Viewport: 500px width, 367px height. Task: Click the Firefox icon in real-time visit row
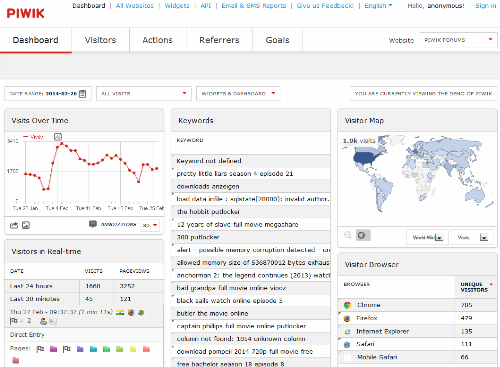(131, 313)
